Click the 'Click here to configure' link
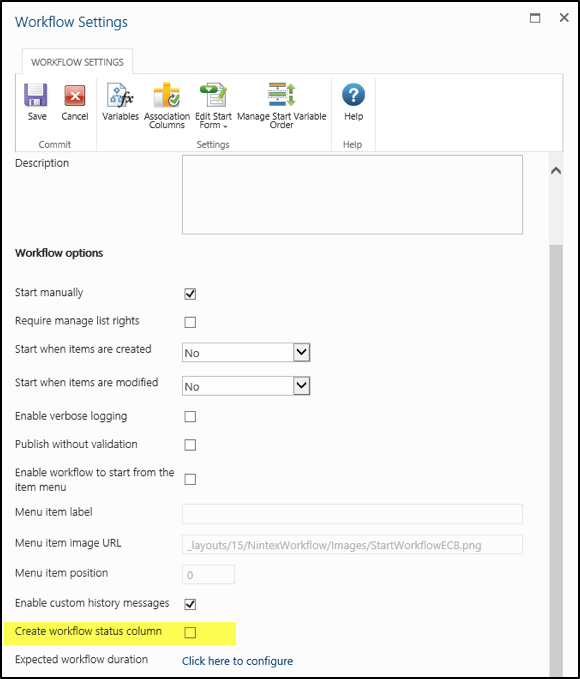Viewport: 580px width, 679px height. [237, 661]
